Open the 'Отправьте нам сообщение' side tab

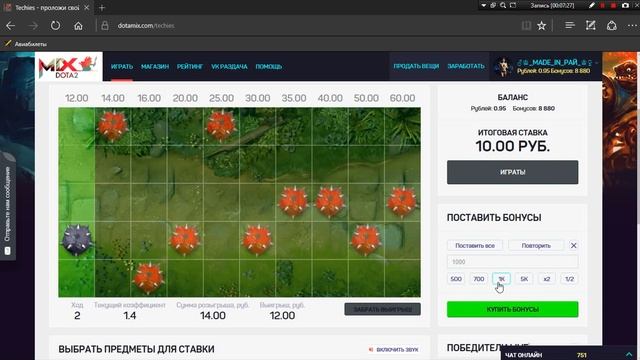(x=7, y=207)
